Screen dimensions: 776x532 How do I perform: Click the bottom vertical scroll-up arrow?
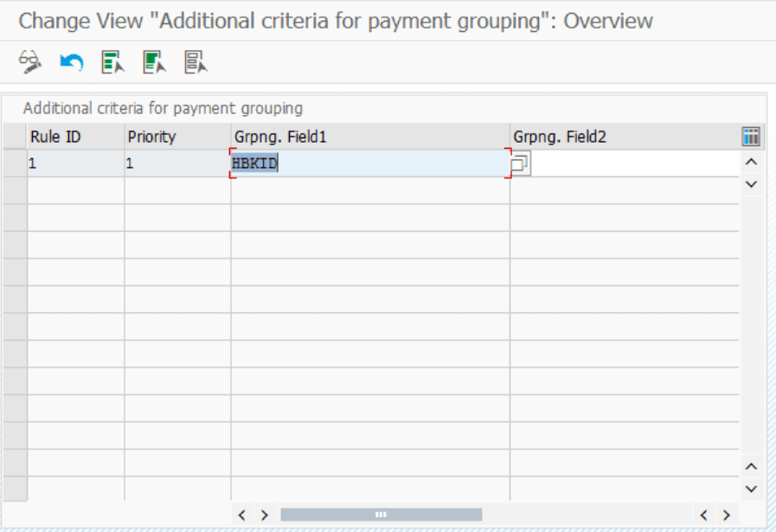(x=751, y=466)
